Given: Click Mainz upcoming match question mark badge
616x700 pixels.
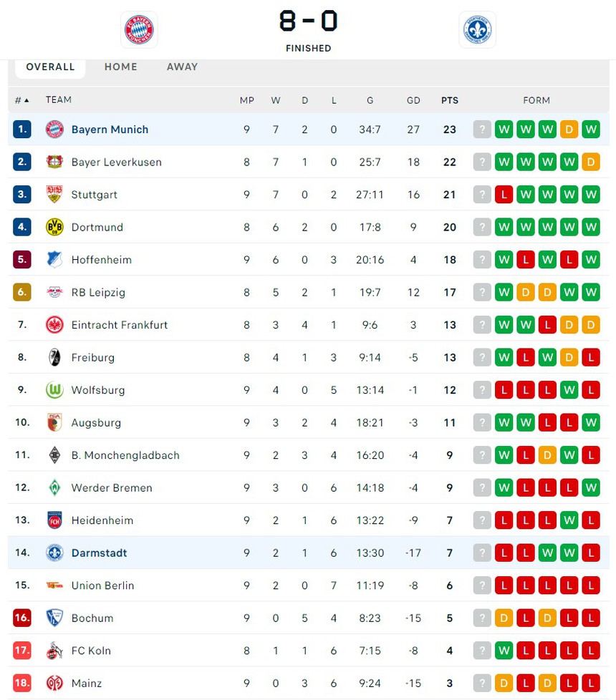Looking at the screenshot, I should [x=482, y=683].
